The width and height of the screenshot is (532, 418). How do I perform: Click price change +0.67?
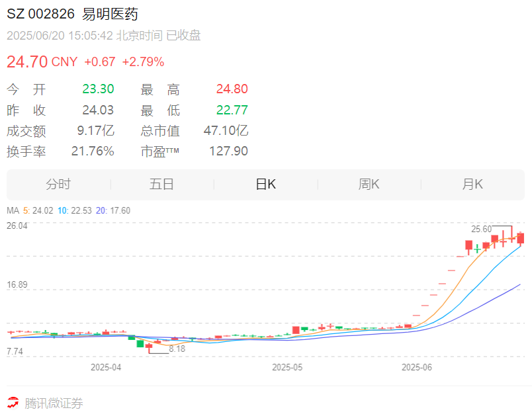100,62
